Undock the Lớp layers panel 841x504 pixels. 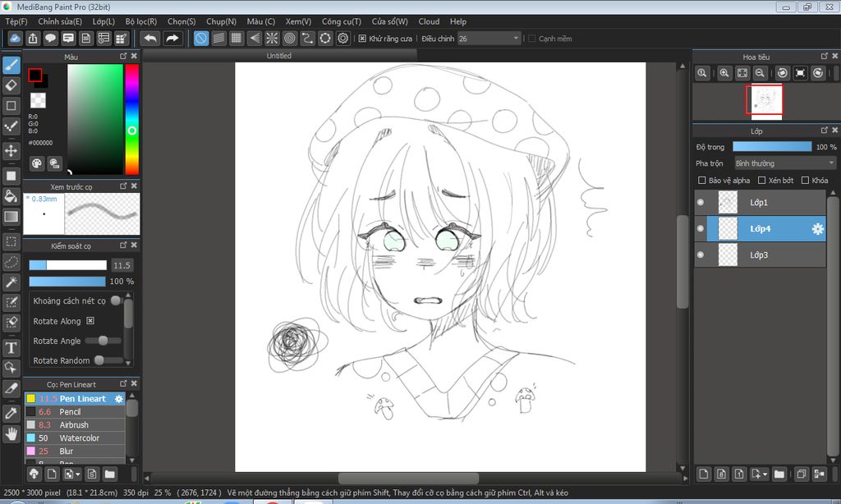[x=825, y=131]
